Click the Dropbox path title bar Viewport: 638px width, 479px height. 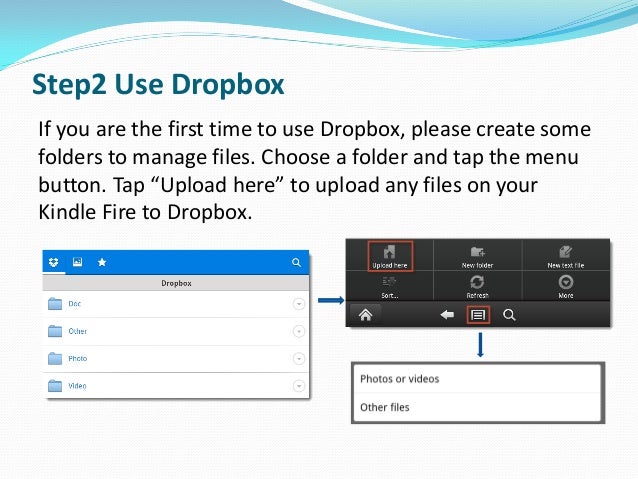tap(176, 283)
